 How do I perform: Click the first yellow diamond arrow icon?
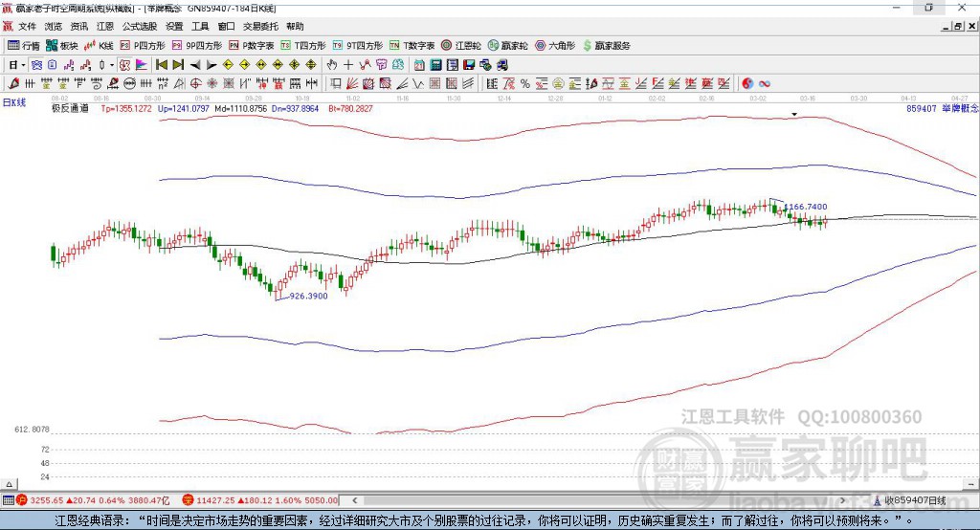tap(228, 65)
